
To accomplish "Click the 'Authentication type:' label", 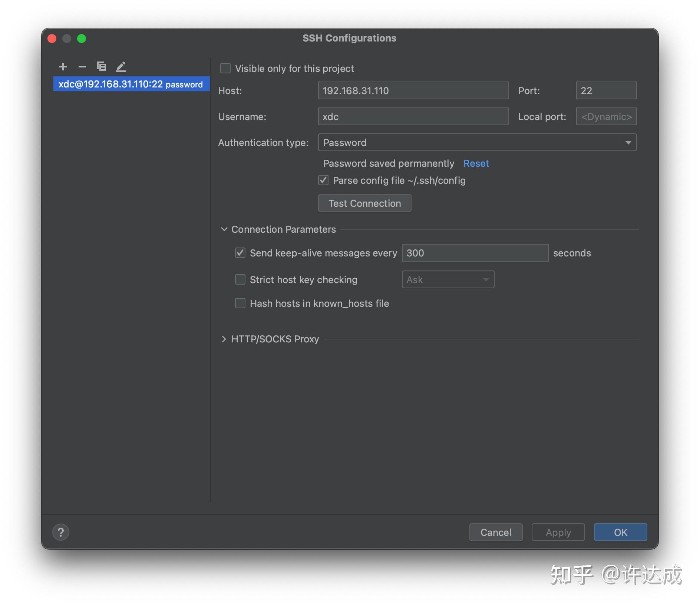I will point(263,143).
